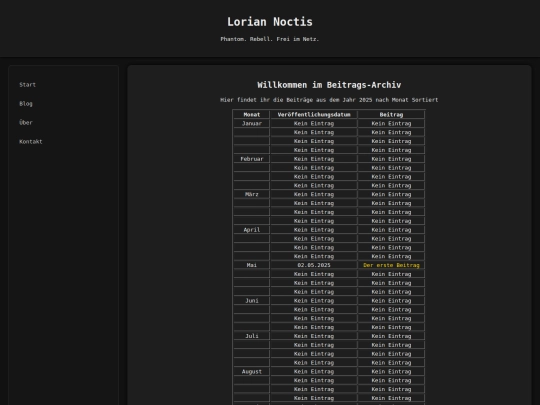Viewport: 540px width, 405px height.
Task: Click the Lorian Noctis site title
Action: click(x=270, y=22)
